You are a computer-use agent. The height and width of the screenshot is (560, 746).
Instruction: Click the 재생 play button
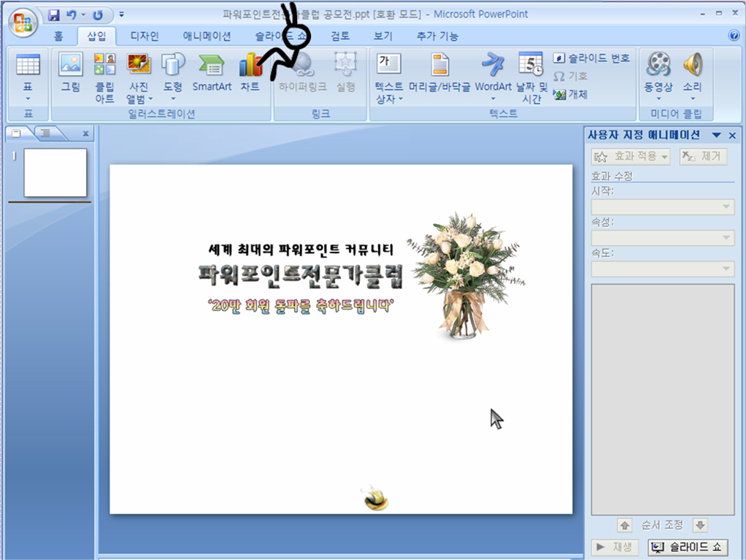[x=615, y=547]
